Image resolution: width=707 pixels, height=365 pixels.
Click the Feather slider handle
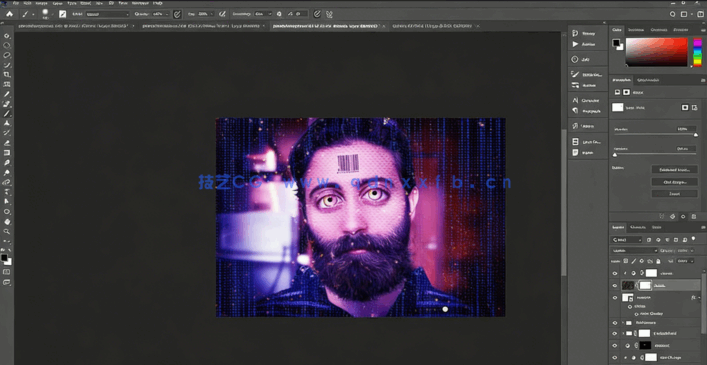(615, 155)
